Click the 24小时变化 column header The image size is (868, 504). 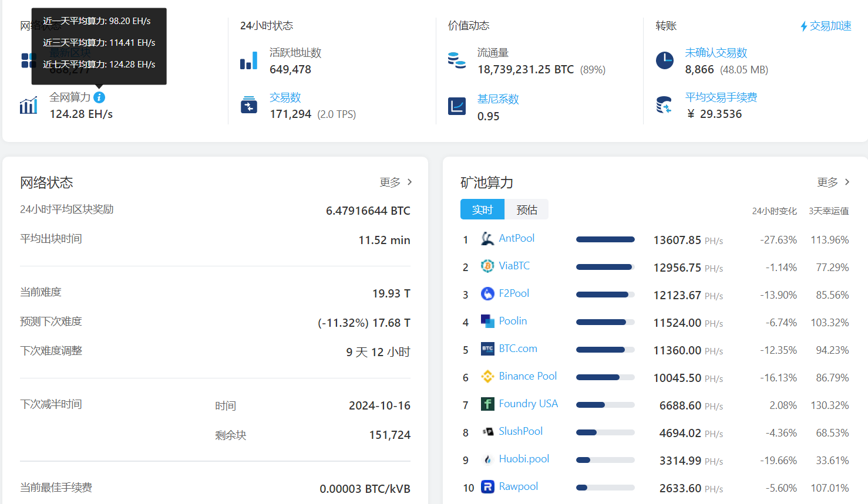(775, 211)
